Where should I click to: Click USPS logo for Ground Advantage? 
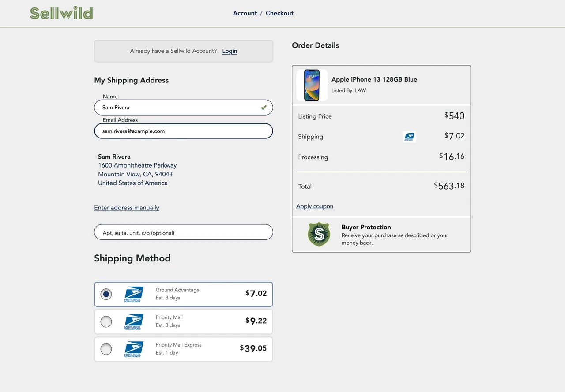(x=134, y=294)
